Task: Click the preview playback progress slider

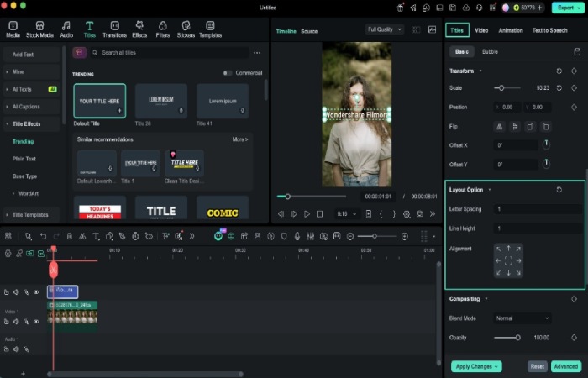Action: (312, 197)
